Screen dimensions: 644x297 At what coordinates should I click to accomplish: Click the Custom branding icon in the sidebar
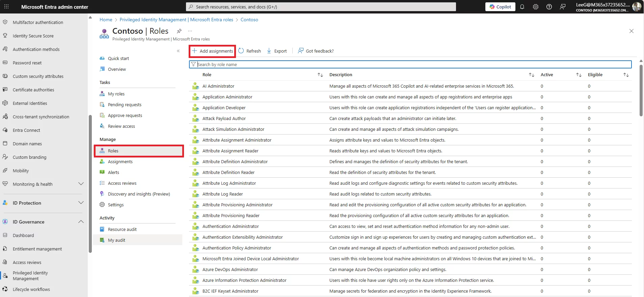click(x=5, y=157)
